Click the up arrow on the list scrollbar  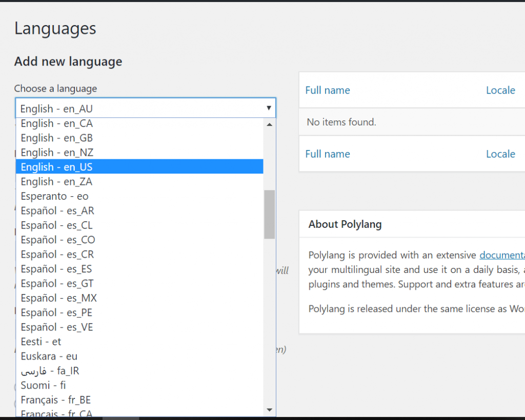[x=269, y=123]
